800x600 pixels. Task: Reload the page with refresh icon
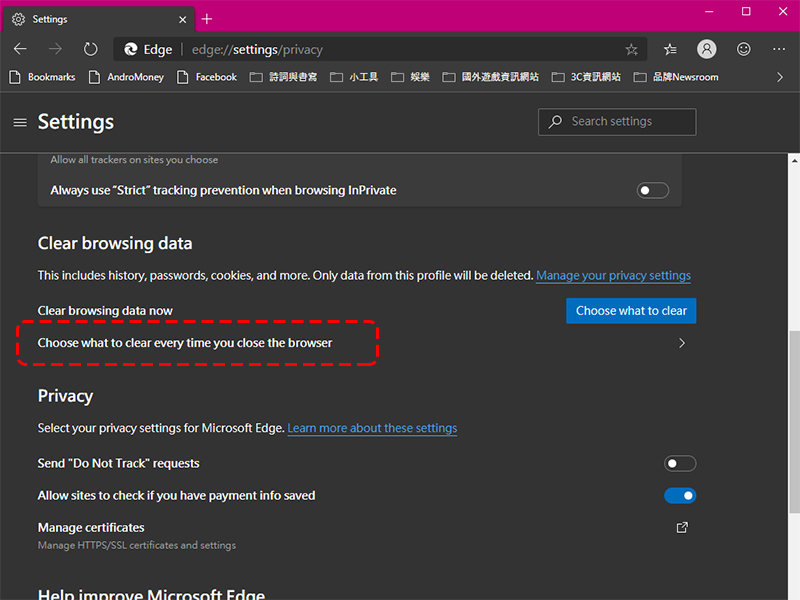pos(90,49)
